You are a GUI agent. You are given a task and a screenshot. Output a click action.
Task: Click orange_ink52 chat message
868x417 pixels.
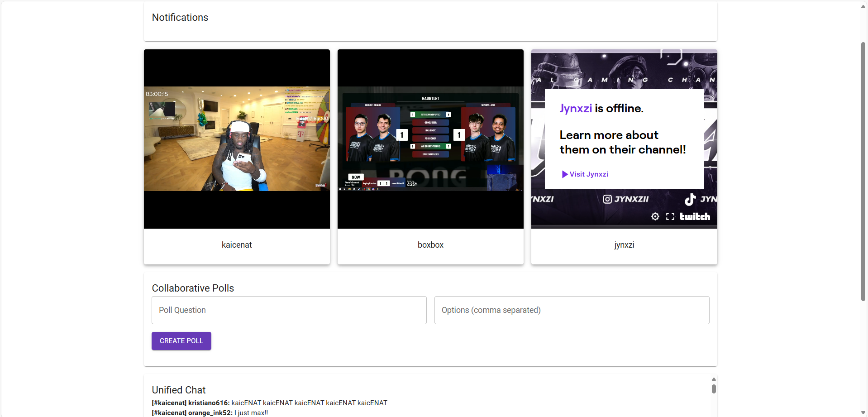pos(210,413)
